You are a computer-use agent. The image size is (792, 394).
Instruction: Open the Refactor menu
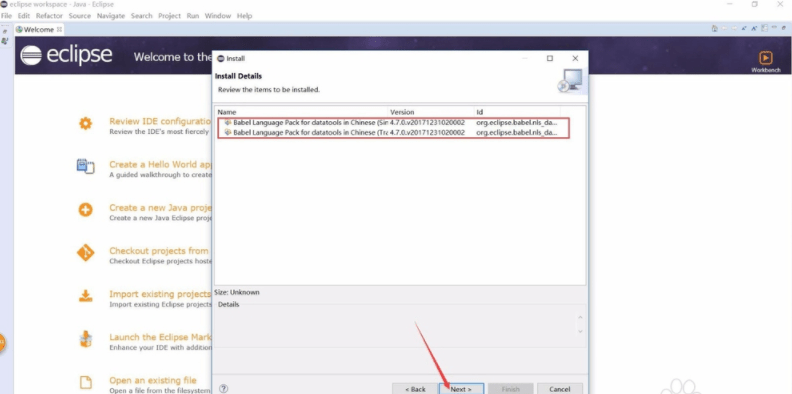[50, 16]
